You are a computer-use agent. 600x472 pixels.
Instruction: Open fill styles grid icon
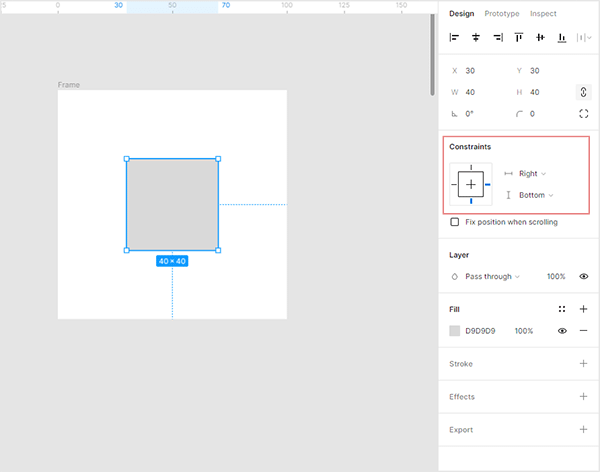[x=562, y=309]
